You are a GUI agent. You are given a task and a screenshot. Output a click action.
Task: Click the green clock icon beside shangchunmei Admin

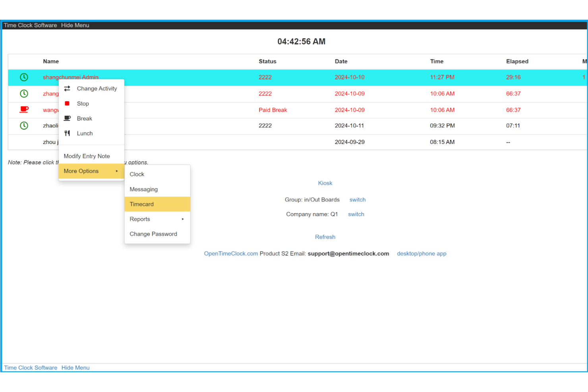pos(23,77)
